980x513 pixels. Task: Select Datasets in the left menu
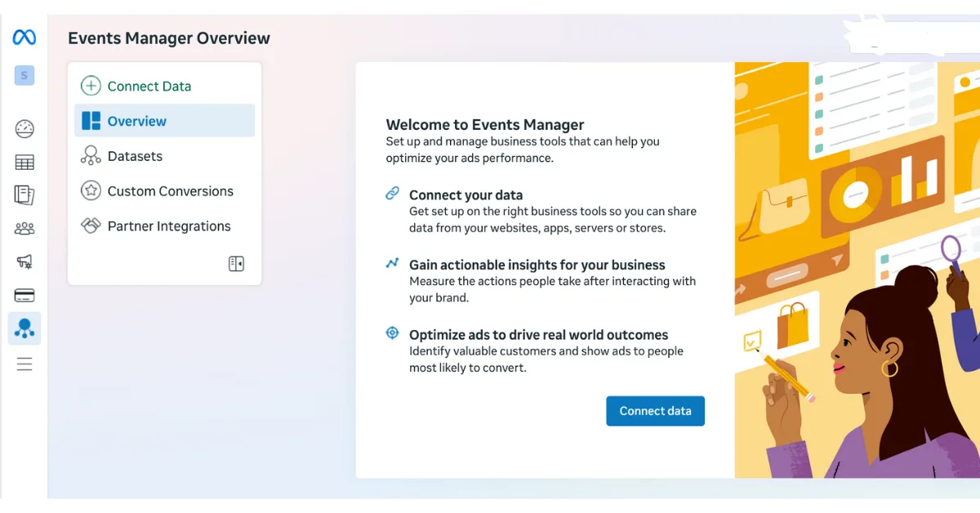point(135,155)
